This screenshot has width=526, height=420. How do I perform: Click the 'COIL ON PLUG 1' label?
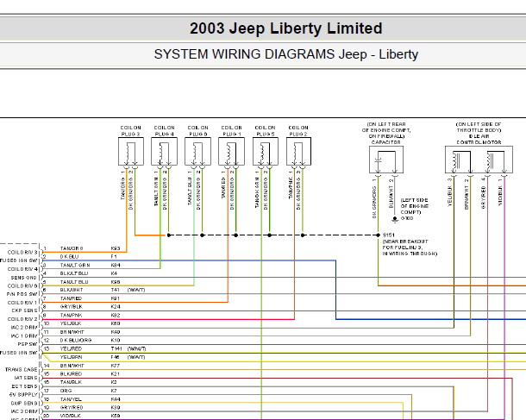click(231, 131)
